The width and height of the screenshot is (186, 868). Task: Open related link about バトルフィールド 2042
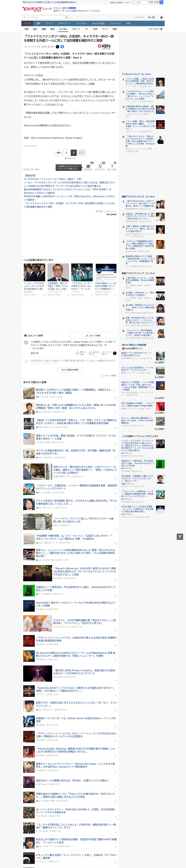pyautogui.click(x=53, y=179)
